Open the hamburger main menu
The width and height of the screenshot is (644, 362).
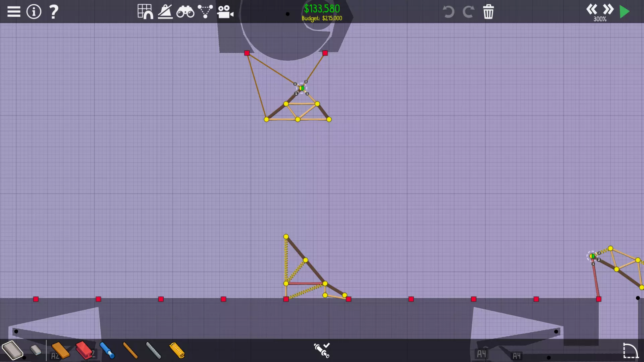point(14,12)
